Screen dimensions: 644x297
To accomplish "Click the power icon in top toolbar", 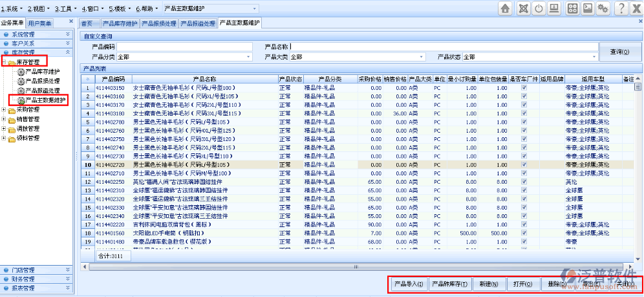I will tap(539, 8).
